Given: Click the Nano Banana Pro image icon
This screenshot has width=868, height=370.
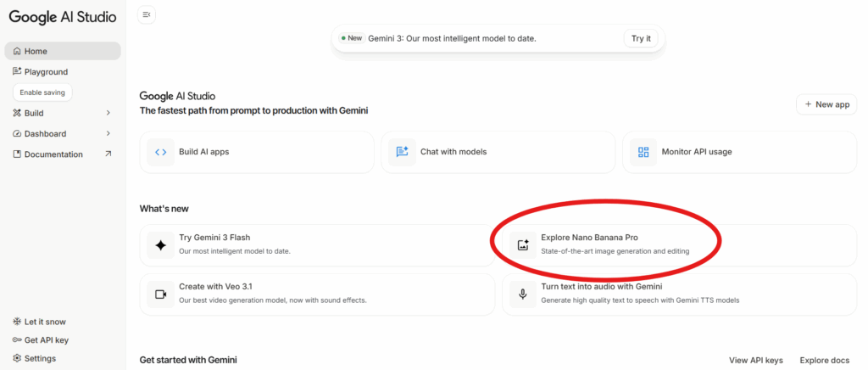Looking at the screenshot, I should point(523,244).
